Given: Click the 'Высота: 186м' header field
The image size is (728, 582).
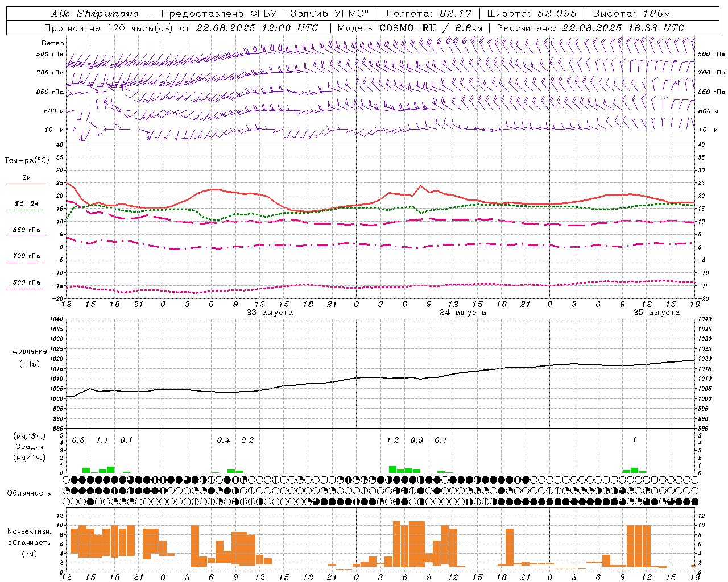Looking at the screenshot, I should pos(631,14).
